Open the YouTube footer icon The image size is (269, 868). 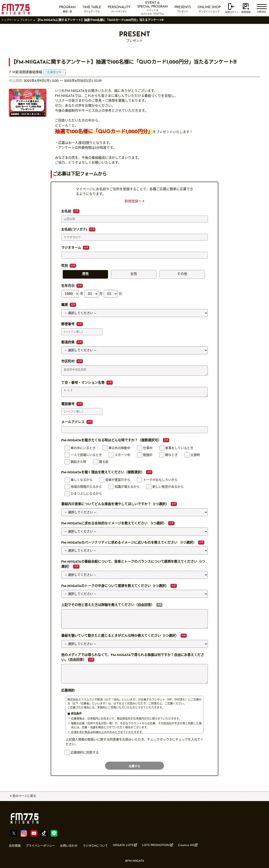pos(34,833)
